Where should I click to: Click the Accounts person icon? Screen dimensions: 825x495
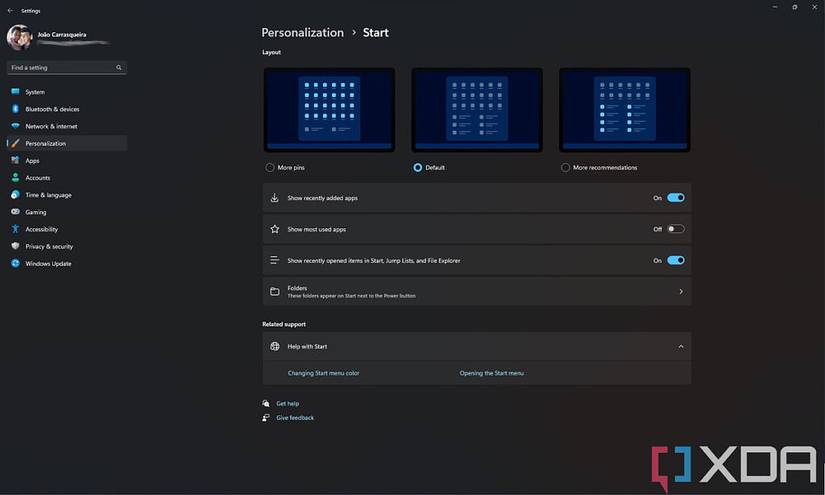click(15, 178)
